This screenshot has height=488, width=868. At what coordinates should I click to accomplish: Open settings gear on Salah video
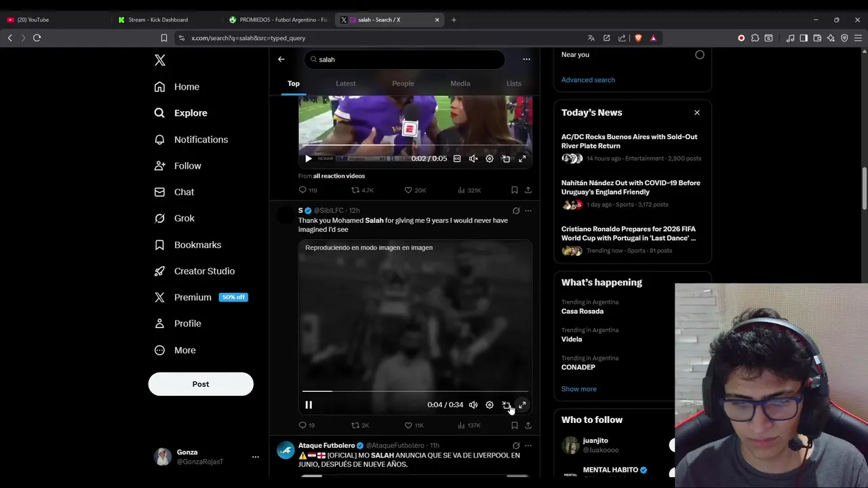[x=490, y=405]
